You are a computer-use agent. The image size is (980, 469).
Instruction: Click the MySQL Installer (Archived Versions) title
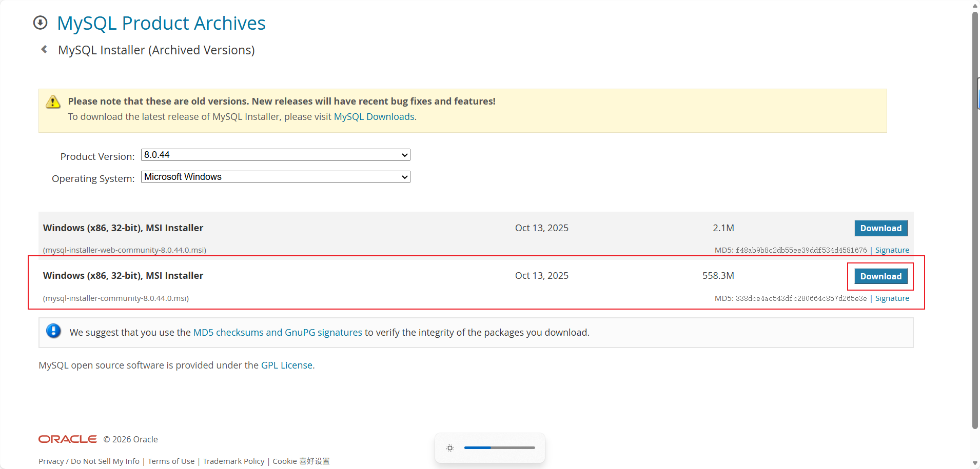coord(156,50)
